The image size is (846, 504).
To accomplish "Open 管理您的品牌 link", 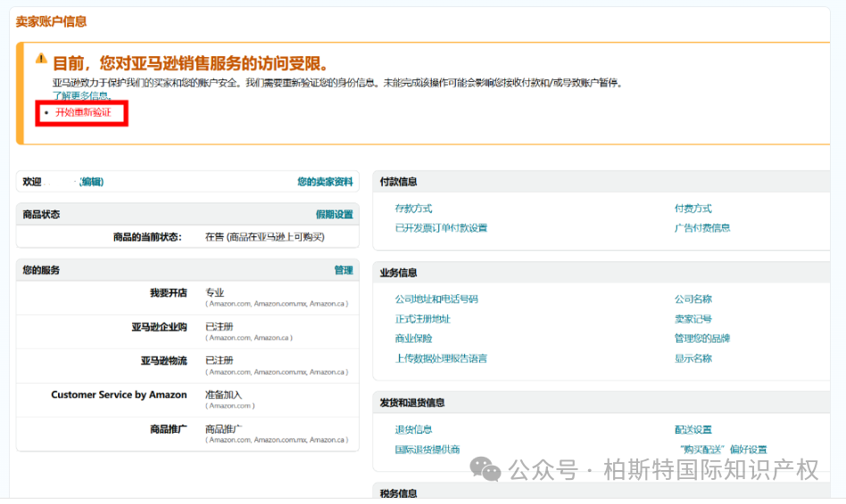I will pyautogui.click(x=702, y=338).
